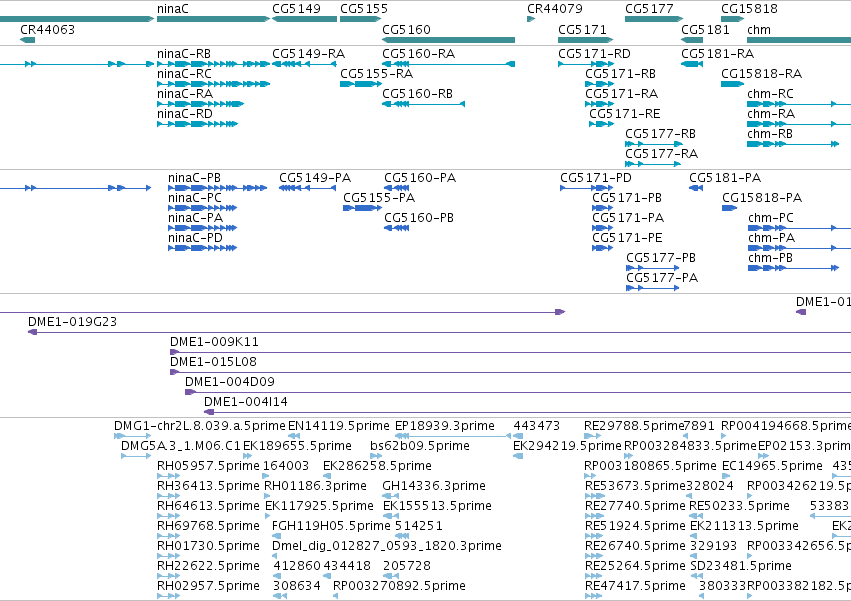Click the GH14336.3prime EST label
The width and height of the screenshot is (851, 601).
click(434, 486)
